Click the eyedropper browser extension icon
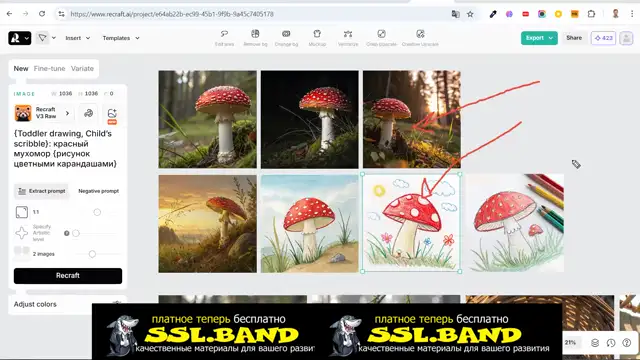Screen dimensions: 640x360 (x=493, y=14)
